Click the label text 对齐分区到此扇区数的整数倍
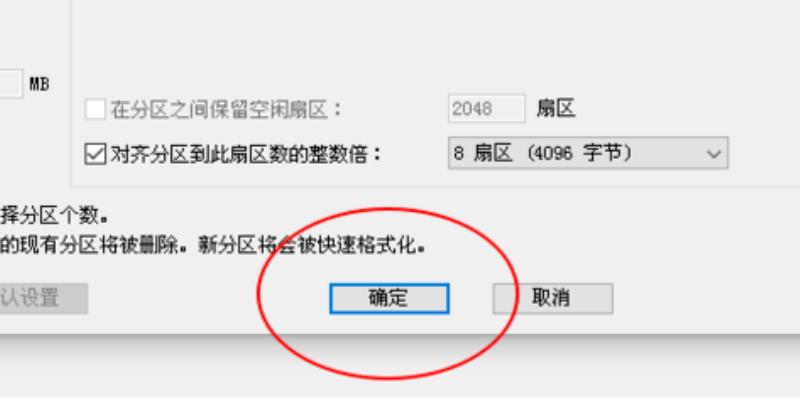Screen dimensions: 800x400 (x=246, y=153)
